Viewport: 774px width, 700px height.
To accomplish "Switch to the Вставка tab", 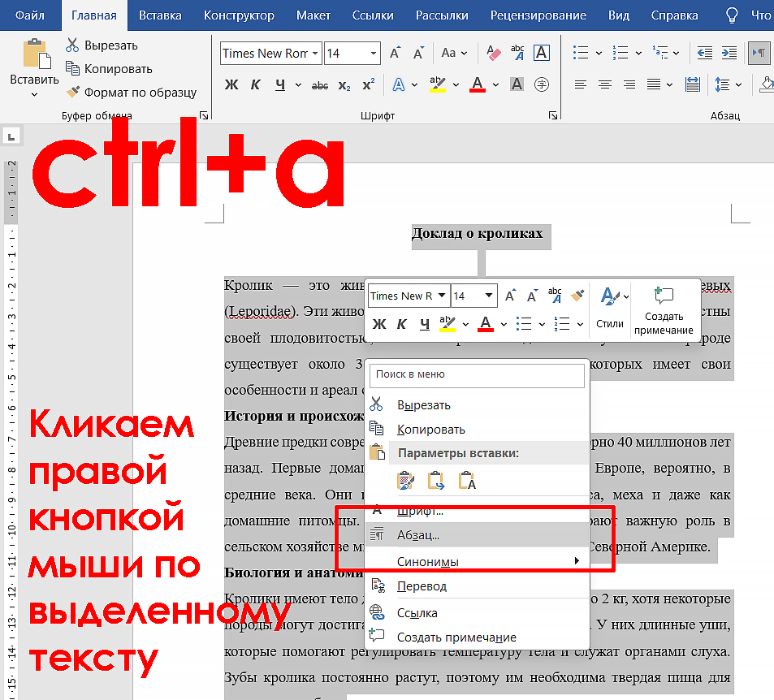I will click(160, 15).
